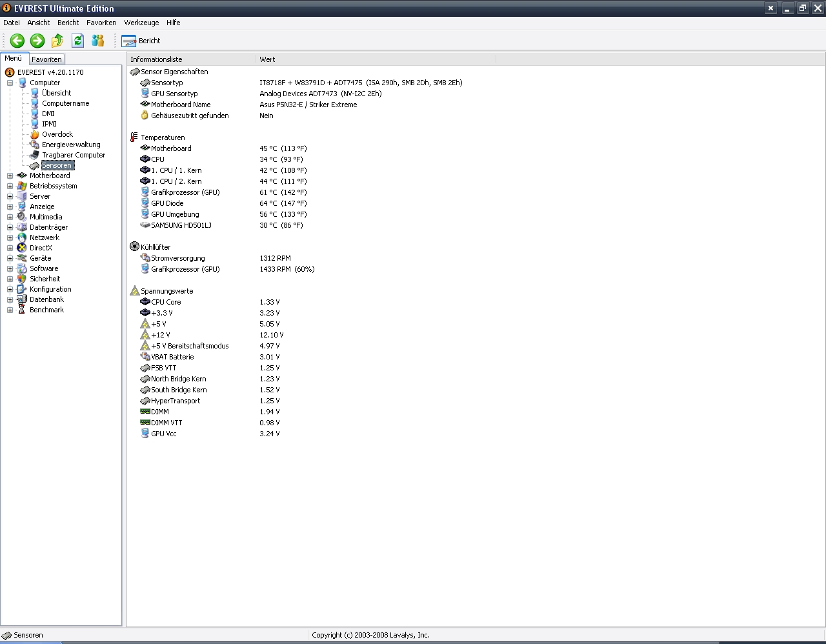This screenshot has height=644, width=826.
Task: Expand the Anzeige tree node
Action: point(10,206)
